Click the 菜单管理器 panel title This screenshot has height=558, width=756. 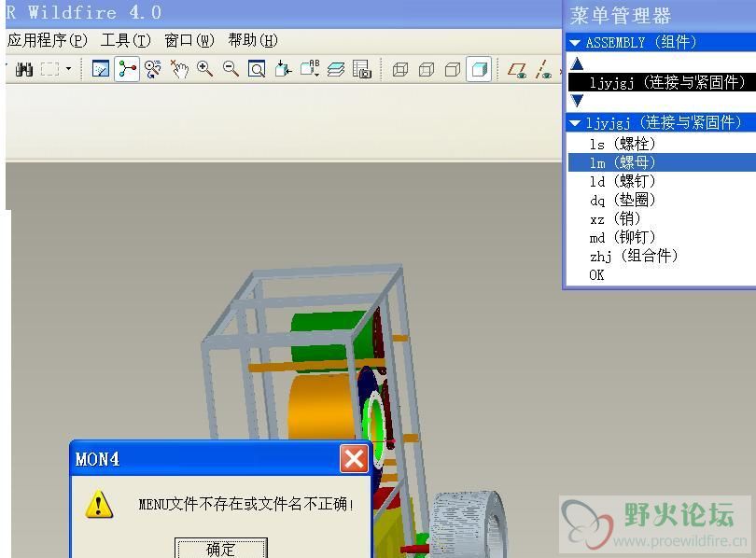point(620,16)
